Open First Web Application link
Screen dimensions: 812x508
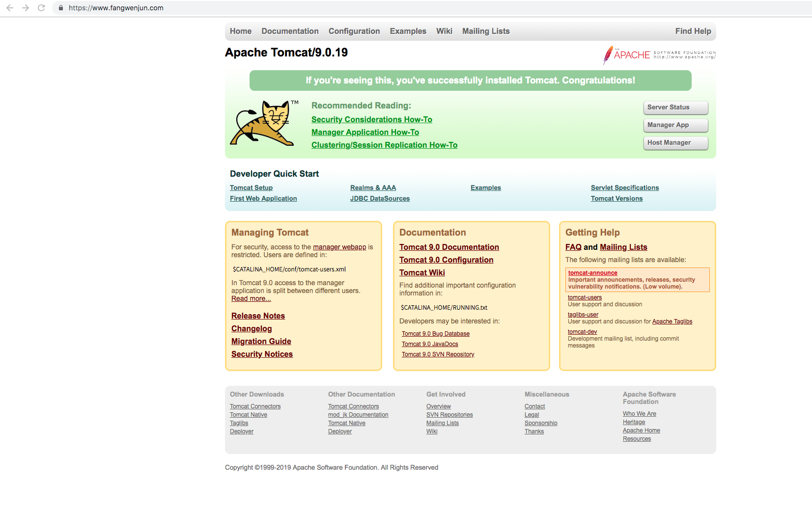[x=263, y=198]
